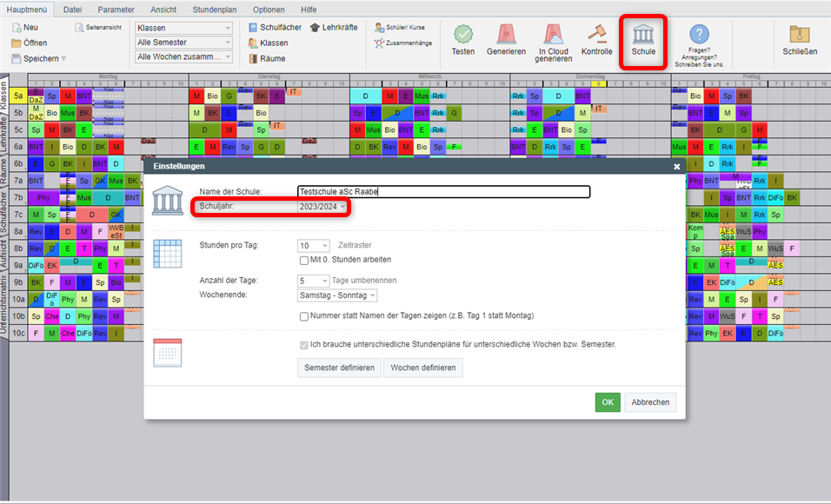
Task: Click the Tage umbenennen link
Action: [366, 281]
